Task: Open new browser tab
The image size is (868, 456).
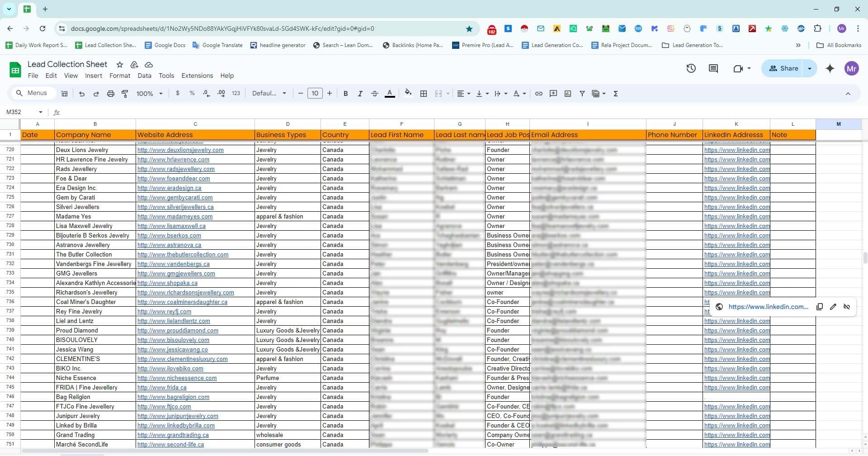Action: pos(45,9)
